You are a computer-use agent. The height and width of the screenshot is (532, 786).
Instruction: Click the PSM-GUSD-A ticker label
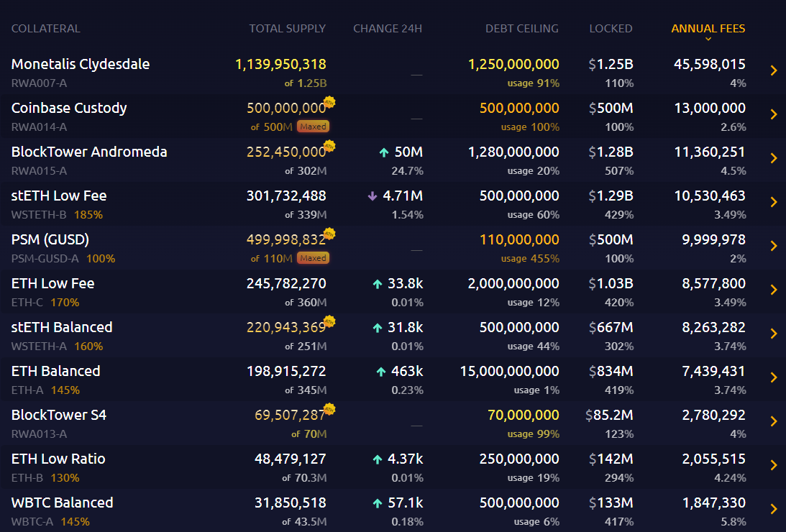45,259
